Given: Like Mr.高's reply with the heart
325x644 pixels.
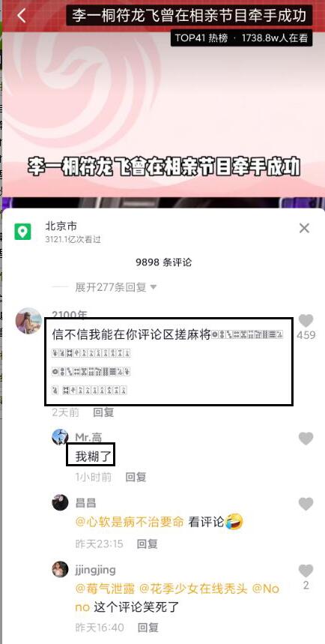Looking at the screenshot, I should point(306,439).
